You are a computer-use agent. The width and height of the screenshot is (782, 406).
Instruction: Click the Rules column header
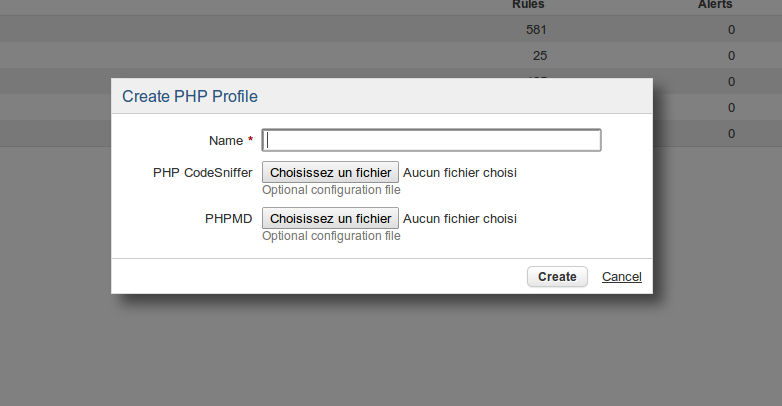pyautogui.click(x=528, y=5)
